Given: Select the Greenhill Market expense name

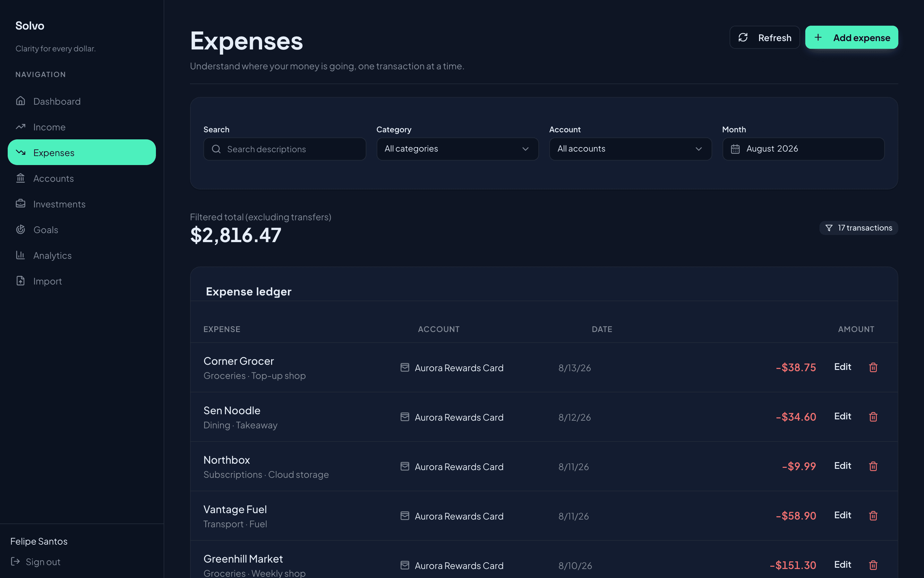Looking at the screenshot, I should click(x=243, y=558).
